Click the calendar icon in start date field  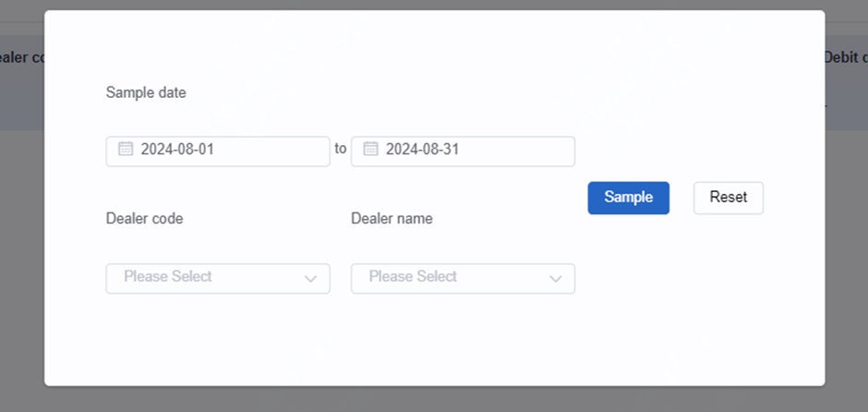point(126,149)
